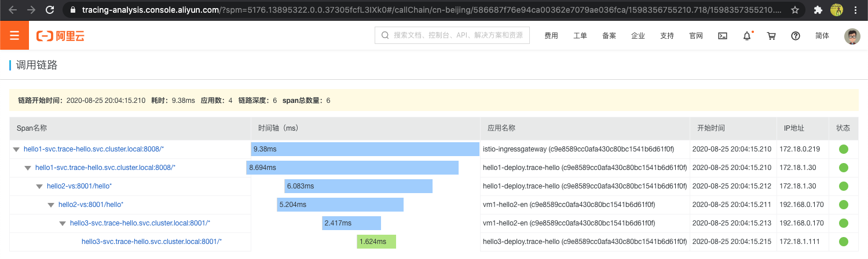Go to the Aliyun logo home
This screenshot has height=259, width=868.
coord(60,36)
